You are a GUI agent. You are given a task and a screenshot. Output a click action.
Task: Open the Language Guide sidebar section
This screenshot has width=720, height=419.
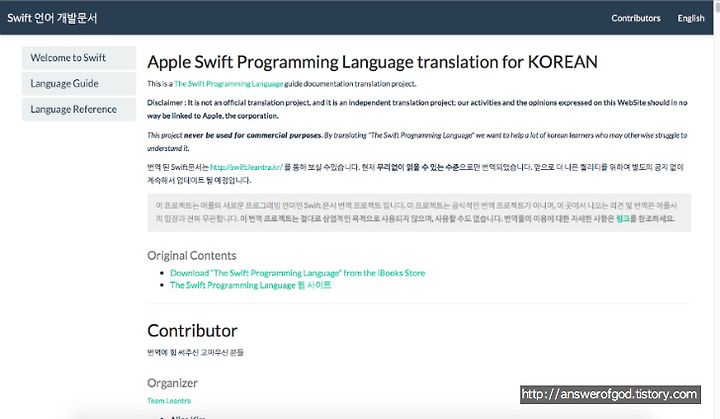(79, 84)
